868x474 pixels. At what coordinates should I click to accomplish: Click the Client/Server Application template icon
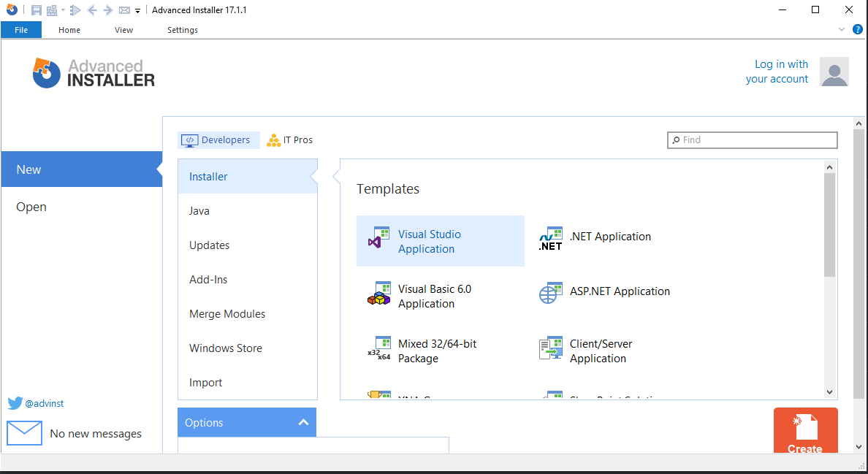tap(551, 348)
